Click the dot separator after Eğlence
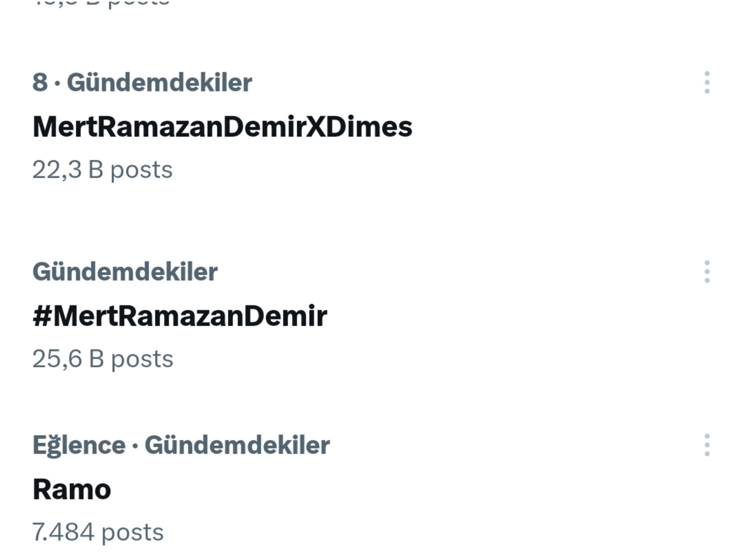Screen dimensions: 747x560 click(135, 446)
